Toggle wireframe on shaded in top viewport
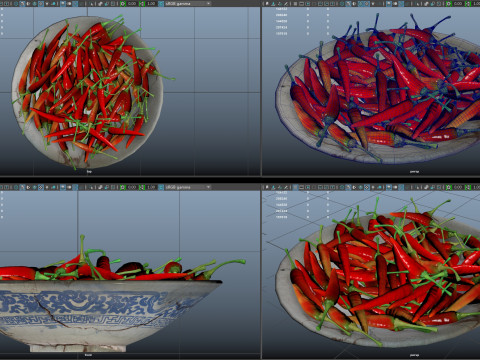This screenshot has height=360, width=480. pos(34,4)
